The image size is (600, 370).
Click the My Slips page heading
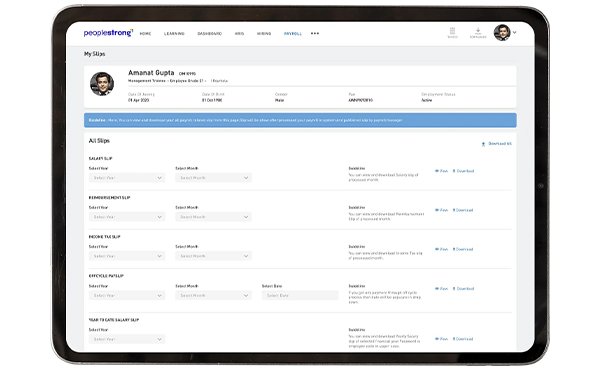[x=95, y=54]
